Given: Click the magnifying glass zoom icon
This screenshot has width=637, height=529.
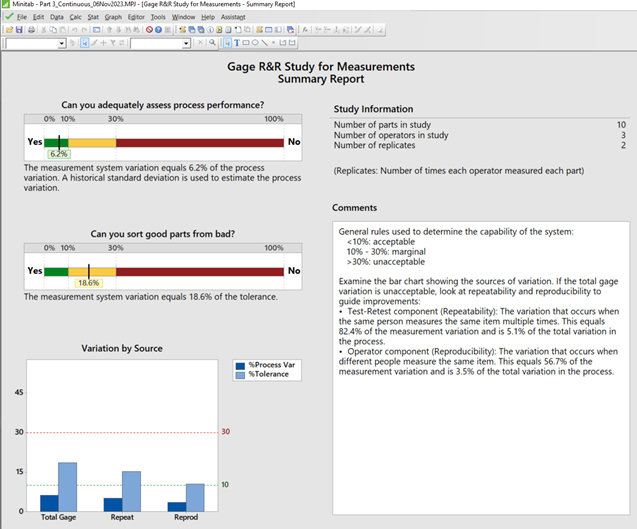Looking at the screenshot, I should coord(212,44).
